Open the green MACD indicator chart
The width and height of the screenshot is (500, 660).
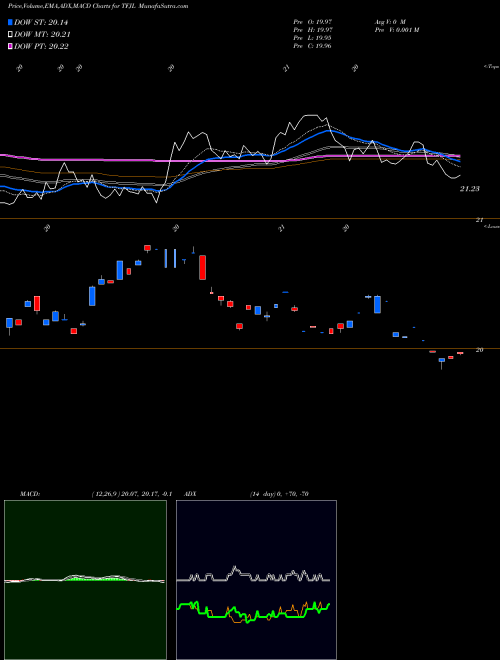85,580
